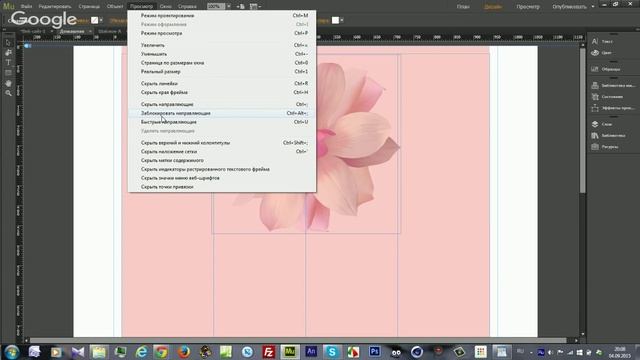Image resolution: width=640 pixels, height=360 pixels.
Task: Click the Publish (Опубликовать) link
Action: pyautogui.click(x=569, y=7)
